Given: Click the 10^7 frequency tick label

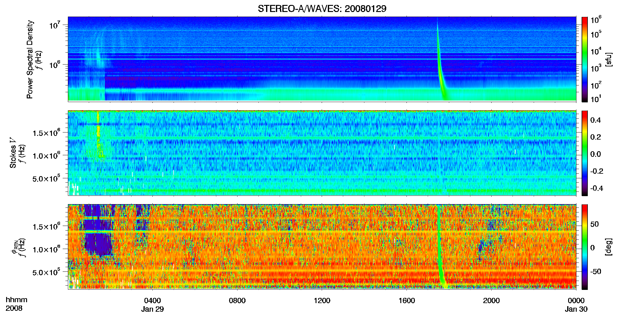Looking at the screenshot, I should point(55,25).
